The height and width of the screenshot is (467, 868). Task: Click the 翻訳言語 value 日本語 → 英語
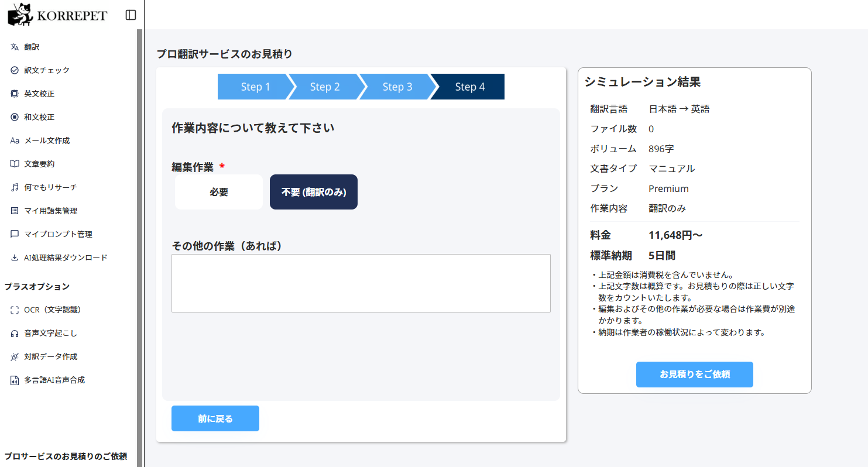click(679, 109)
